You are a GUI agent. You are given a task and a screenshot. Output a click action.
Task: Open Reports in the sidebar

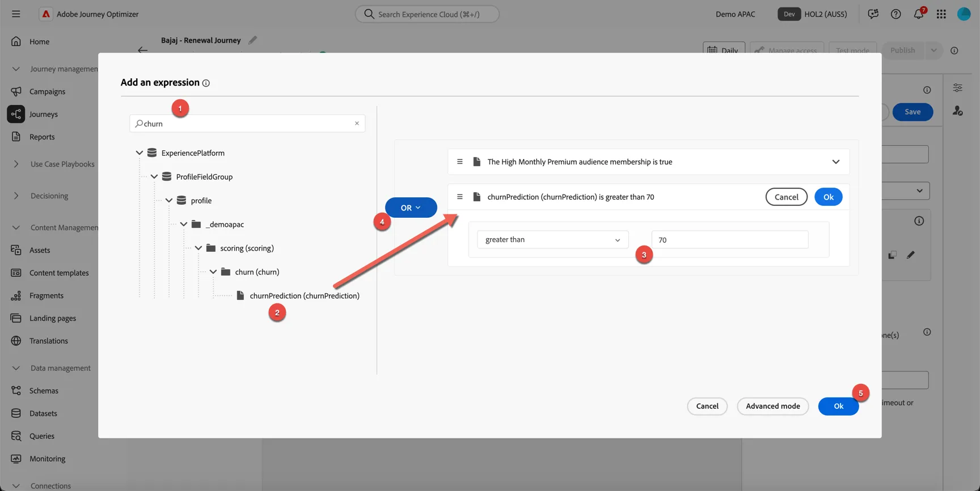[x=42, y=137]
